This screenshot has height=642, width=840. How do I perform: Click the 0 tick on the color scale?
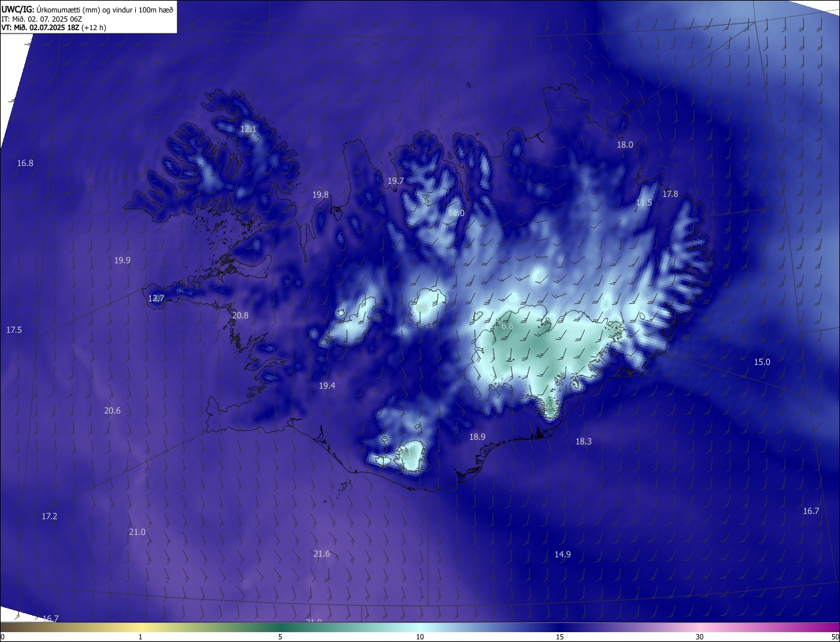(x=3, y=637)
